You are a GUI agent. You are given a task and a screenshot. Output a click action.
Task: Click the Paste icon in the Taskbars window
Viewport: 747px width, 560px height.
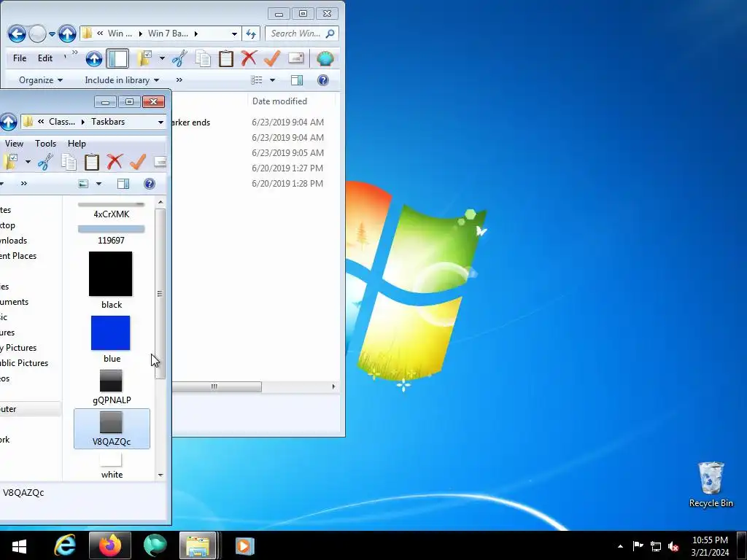point(91,162)
